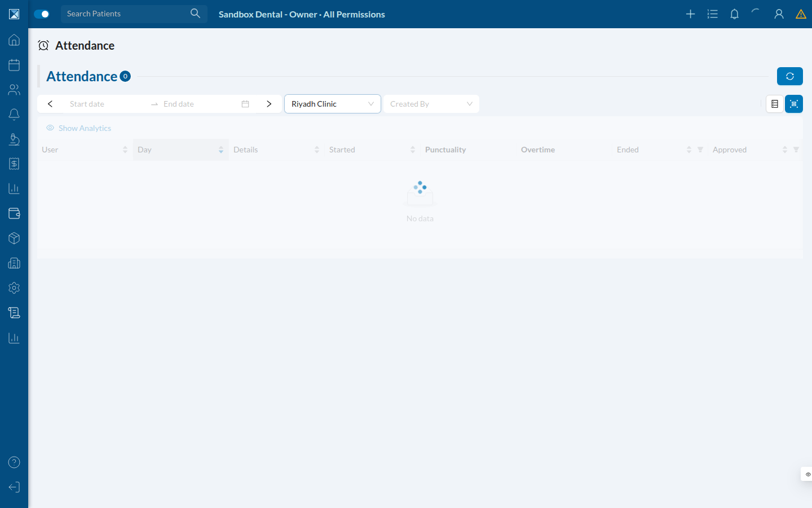
Task: Open the patients group icon in sidebar
Action: [x=14, y=90]
